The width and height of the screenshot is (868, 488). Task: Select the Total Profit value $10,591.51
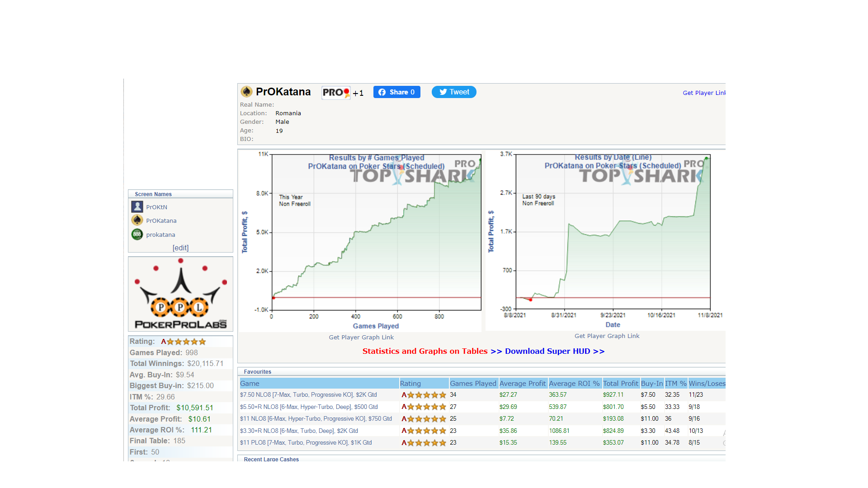[x=195, y=408]
